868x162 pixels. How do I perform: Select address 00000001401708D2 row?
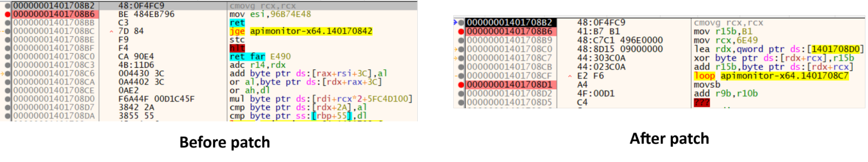point(509,94)
